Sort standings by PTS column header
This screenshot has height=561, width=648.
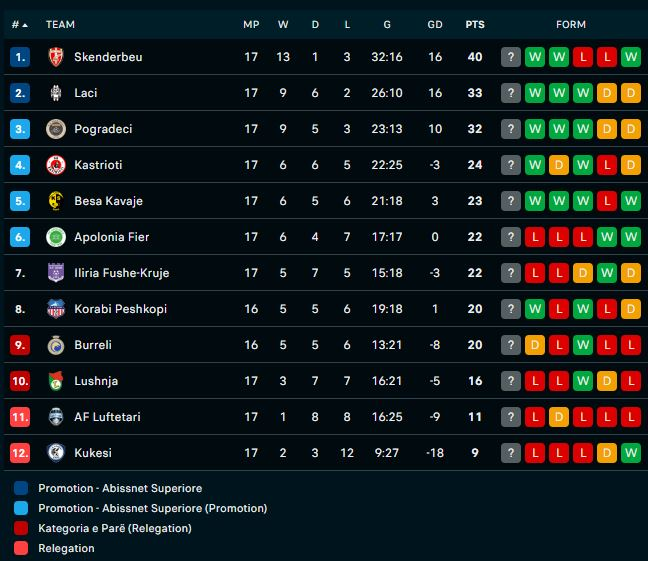point(475,24)
